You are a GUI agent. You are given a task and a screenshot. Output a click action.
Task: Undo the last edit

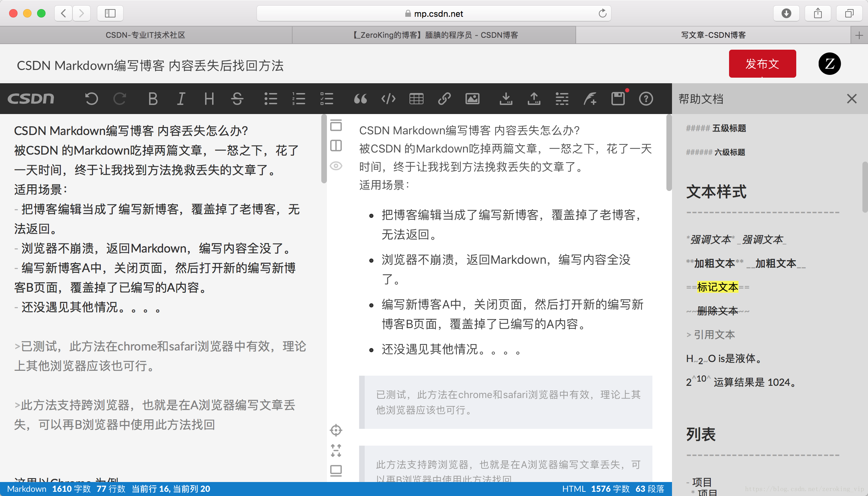click(x=91, y=99)
